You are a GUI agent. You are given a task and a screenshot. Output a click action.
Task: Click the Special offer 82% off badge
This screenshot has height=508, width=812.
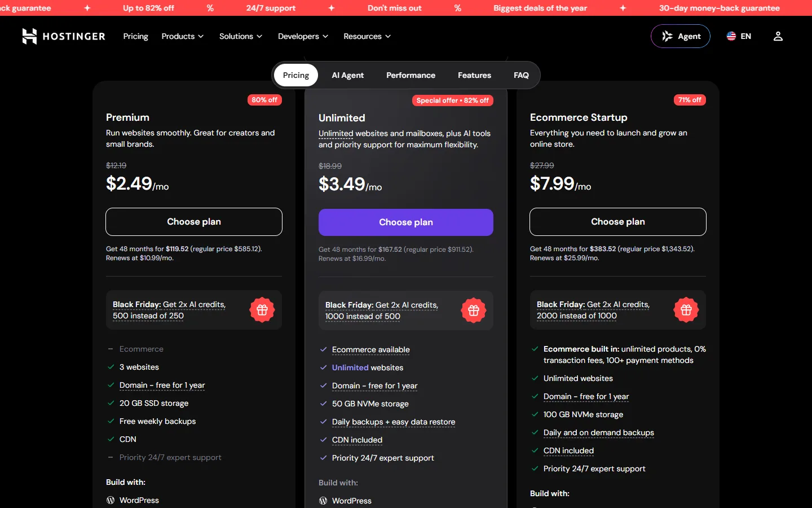(x=453, y=100)
